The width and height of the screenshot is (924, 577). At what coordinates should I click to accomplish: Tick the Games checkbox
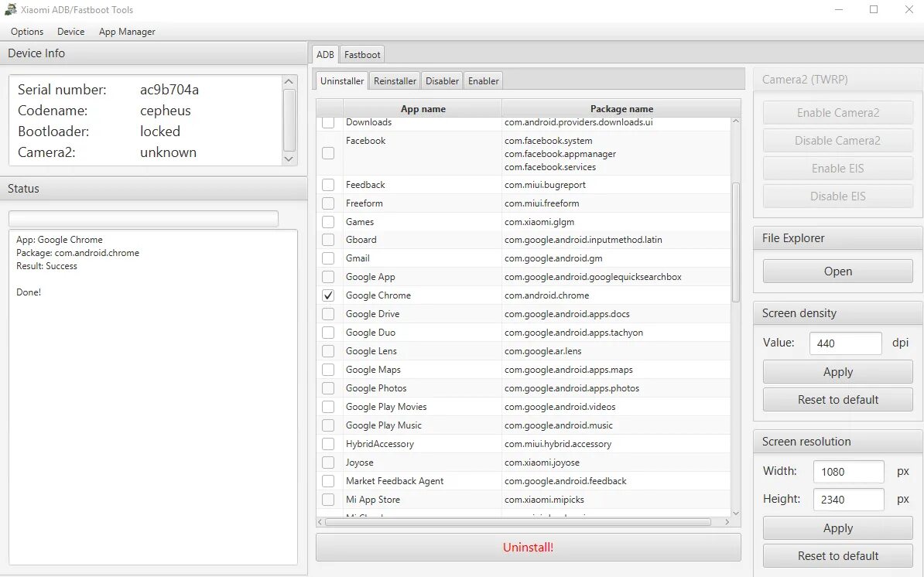coord(328,222)
